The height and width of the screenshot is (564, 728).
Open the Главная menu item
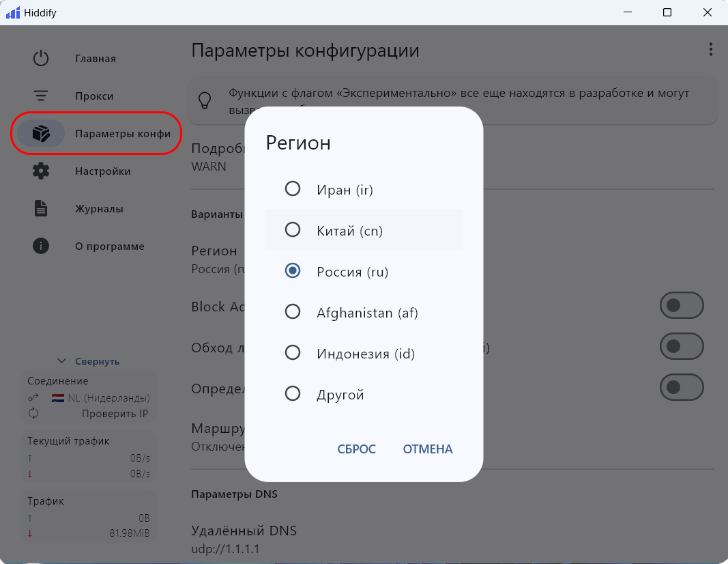tap(96, 59)
